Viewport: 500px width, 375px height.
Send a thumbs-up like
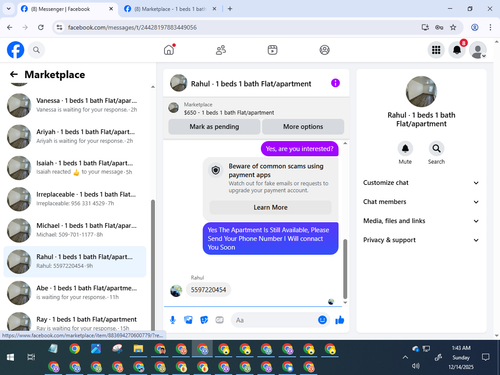pyautogui.click(x=340, y=320)
